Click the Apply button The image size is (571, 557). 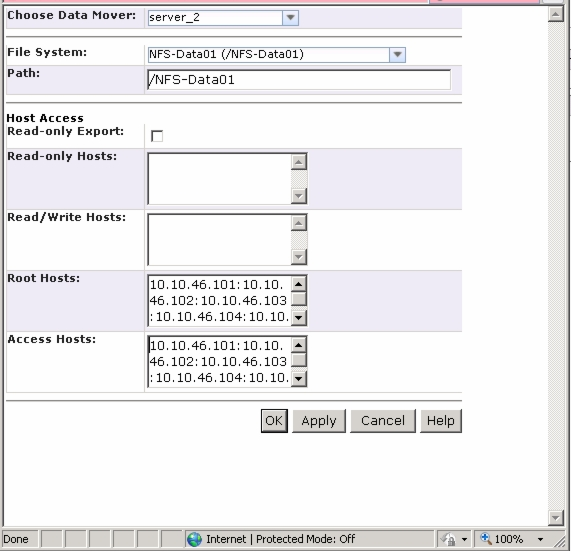click(319, 421)
